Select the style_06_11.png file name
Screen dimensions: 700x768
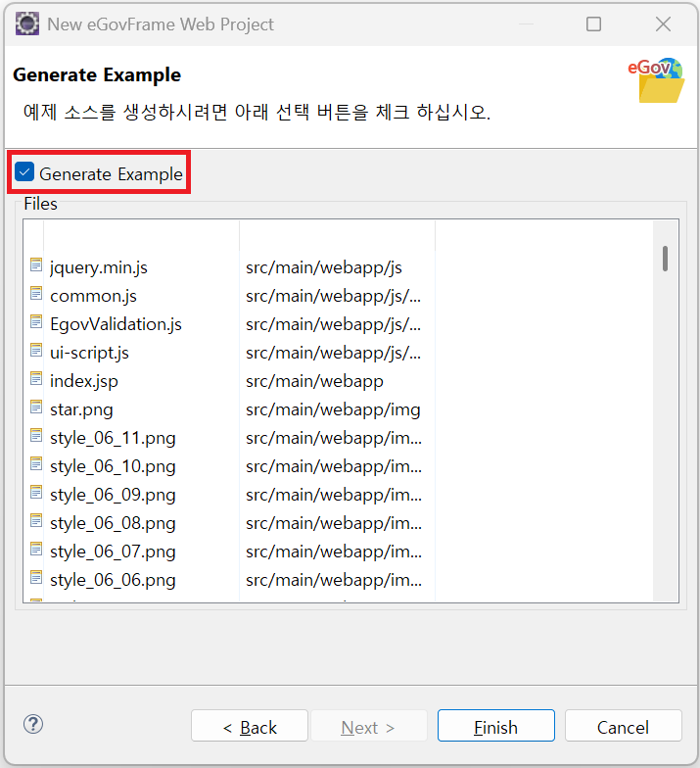click(113, 439)
